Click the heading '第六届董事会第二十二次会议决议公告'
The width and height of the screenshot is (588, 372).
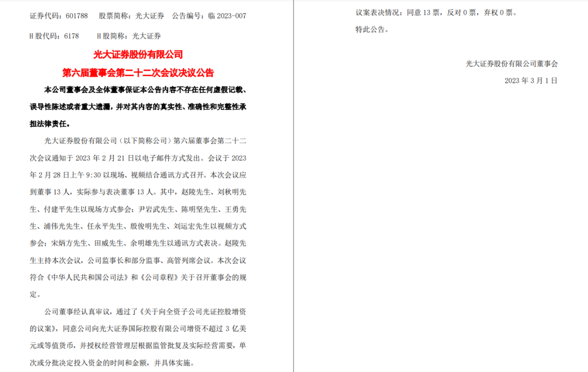(138, 73)
